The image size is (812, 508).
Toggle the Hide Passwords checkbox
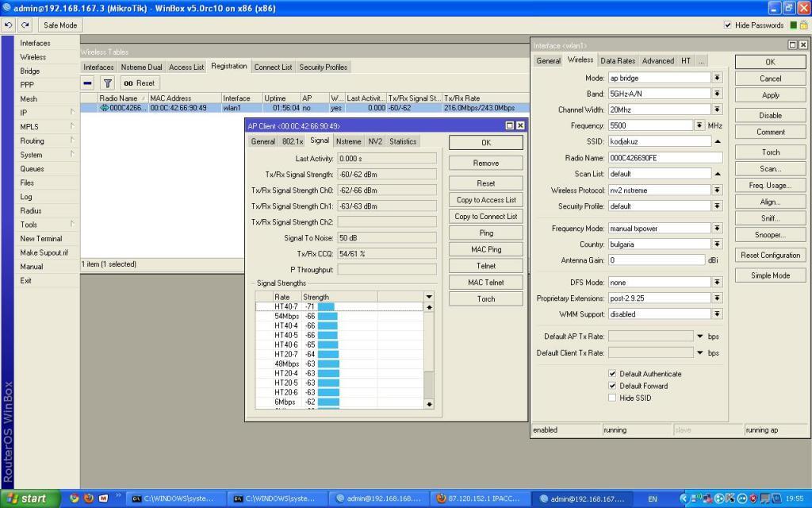coord(728,25)
